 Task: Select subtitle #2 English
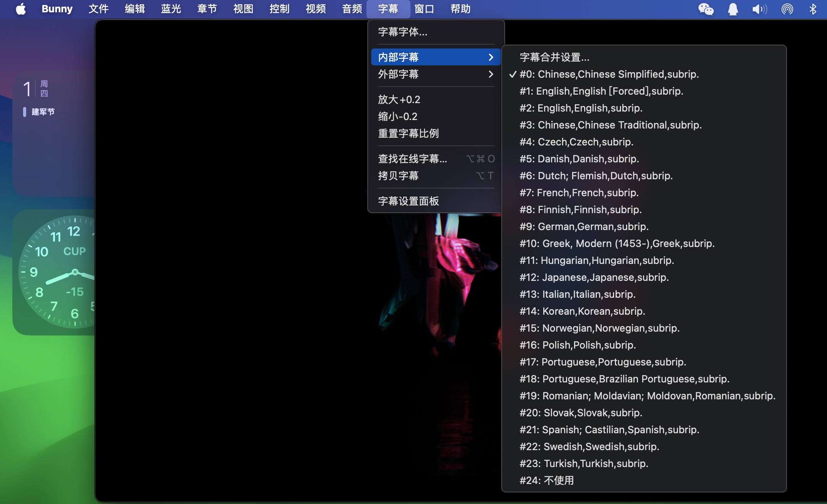(x=644, y=108)
